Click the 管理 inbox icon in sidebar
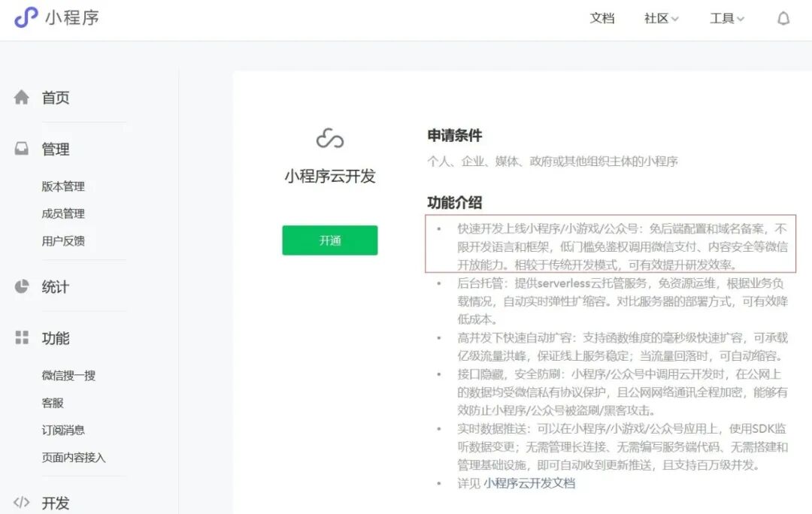The width and height of the screenshot is (812, 514). [x=22, y=149]
